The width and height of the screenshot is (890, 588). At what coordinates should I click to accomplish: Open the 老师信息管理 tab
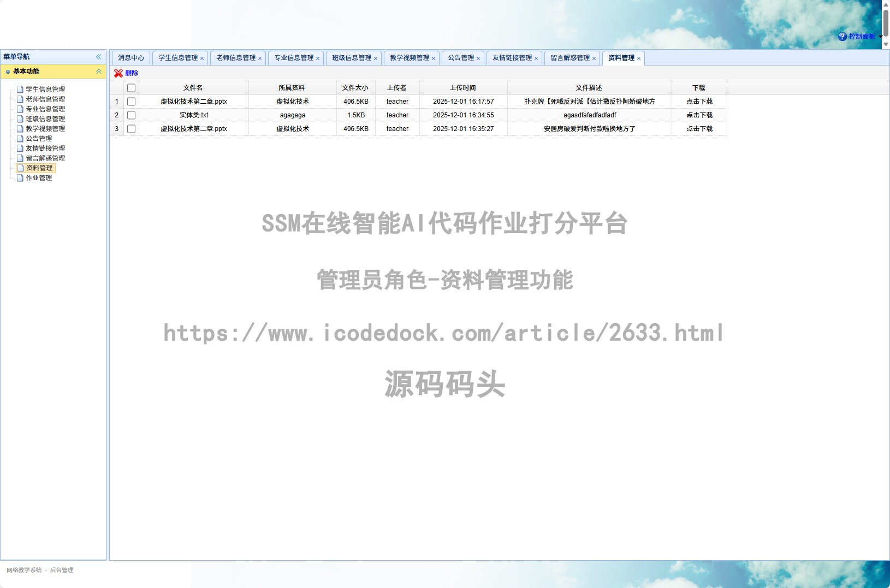pos(235,58)
